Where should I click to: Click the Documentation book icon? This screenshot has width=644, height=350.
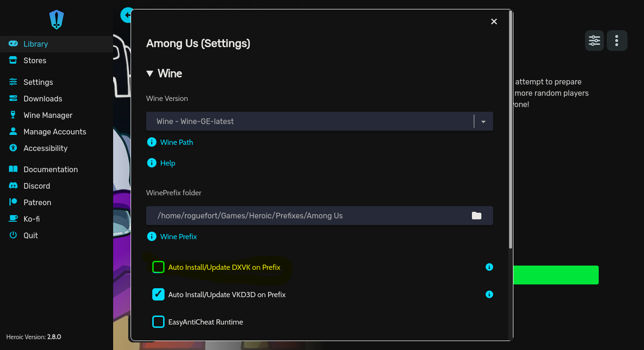pos(13,169)
